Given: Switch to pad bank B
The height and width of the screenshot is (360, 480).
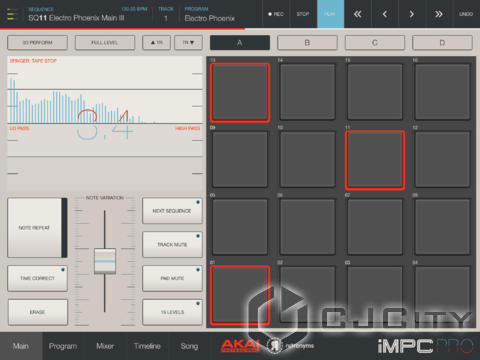Looking at the screenshot, I should (307, 43).
